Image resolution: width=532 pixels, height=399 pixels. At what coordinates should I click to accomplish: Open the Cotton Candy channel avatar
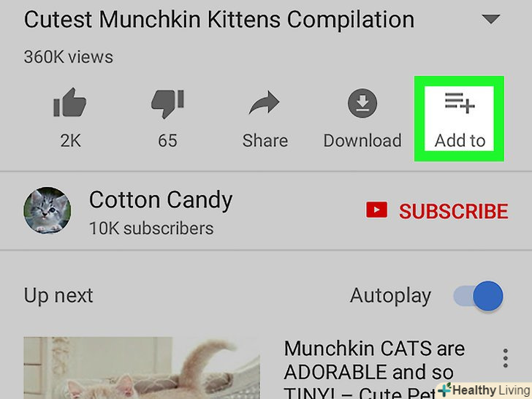point(47,210)
